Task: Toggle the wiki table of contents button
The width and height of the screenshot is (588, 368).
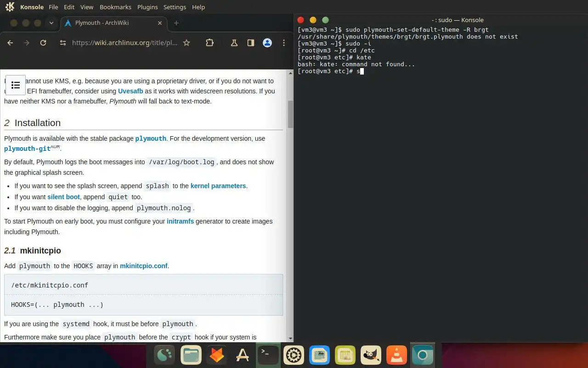Action: [x=16, y=85]
